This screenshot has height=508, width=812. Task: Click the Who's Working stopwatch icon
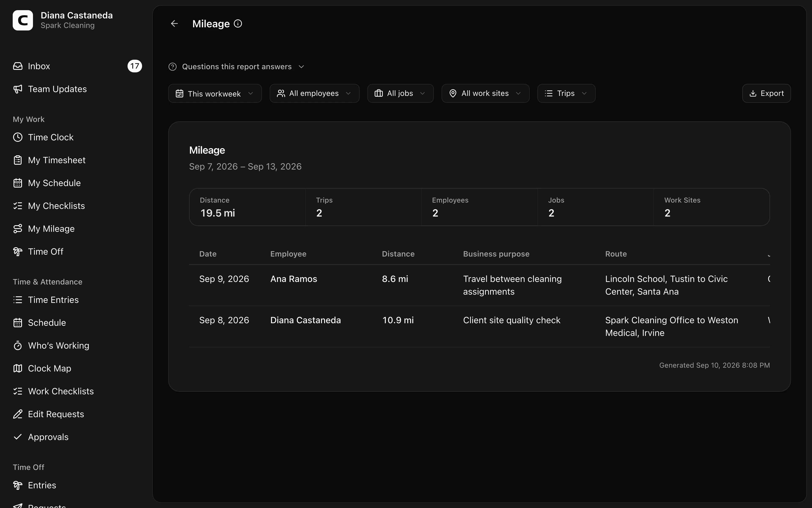click(18, 346)
